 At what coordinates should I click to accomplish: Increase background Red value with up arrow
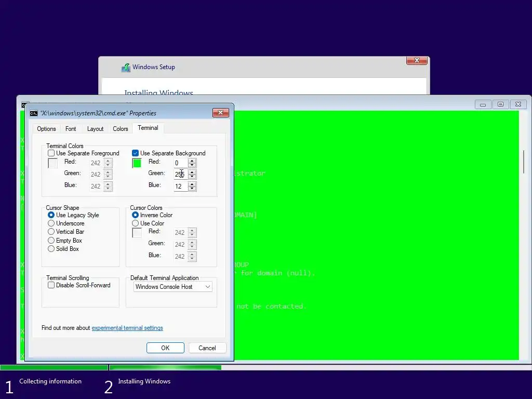point(192,161)
